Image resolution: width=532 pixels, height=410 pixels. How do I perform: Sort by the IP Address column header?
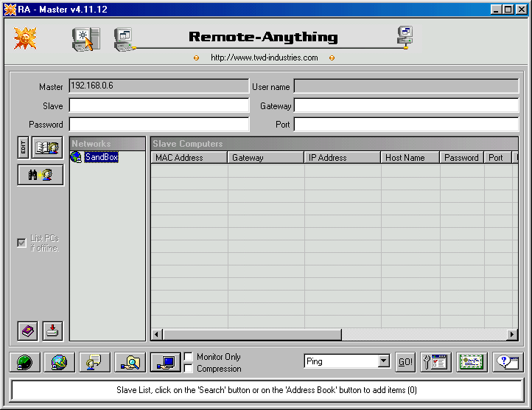pos(342,158)
